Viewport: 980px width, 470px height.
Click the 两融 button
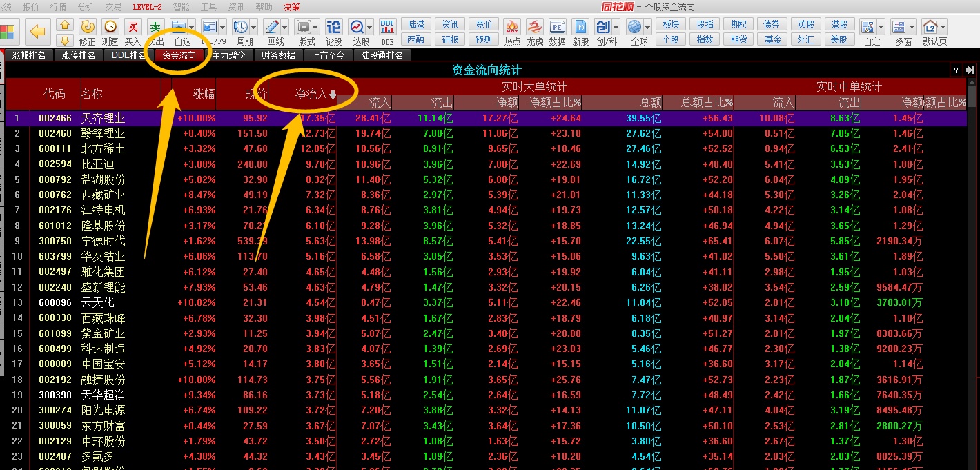[x=416, y=39]
